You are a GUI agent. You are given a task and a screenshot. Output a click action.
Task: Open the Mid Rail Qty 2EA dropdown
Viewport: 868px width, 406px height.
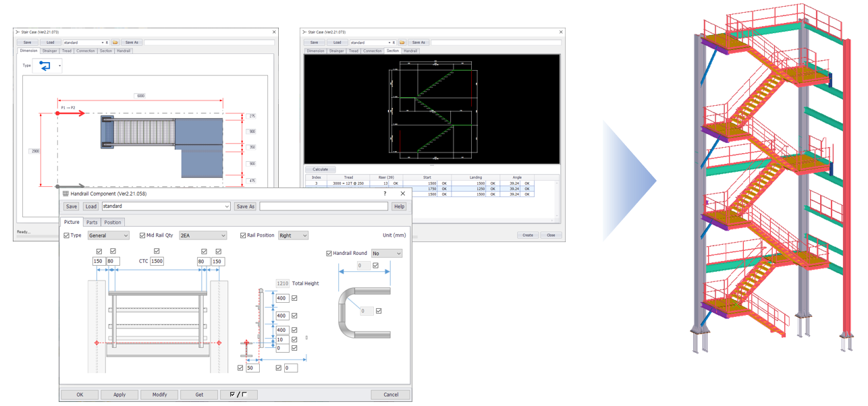coord(202,235)
